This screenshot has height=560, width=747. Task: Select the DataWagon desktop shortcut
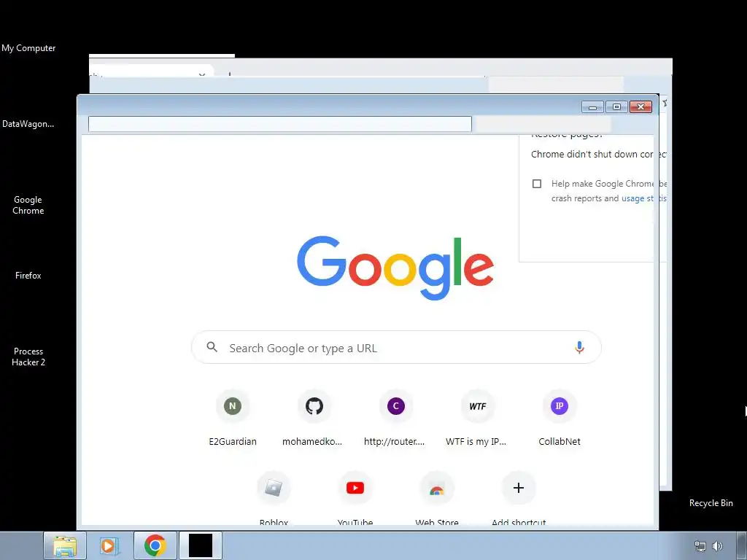click(x=28, y=124)
